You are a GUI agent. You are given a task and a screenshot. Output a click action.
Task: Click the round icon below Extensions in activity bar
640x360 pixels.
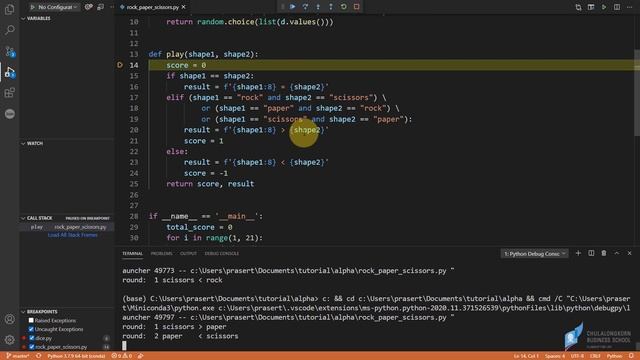[x=10, y=114]
